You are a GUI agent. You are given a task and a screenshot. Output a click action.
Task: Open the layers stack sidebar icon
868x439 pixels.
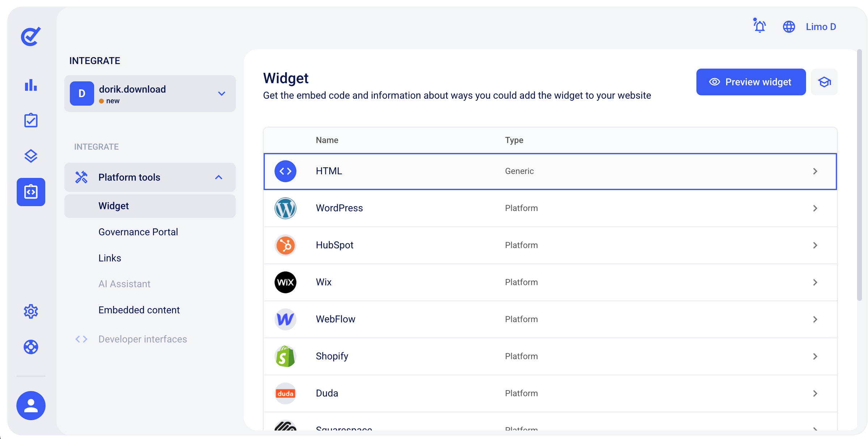tap(31, 156)
